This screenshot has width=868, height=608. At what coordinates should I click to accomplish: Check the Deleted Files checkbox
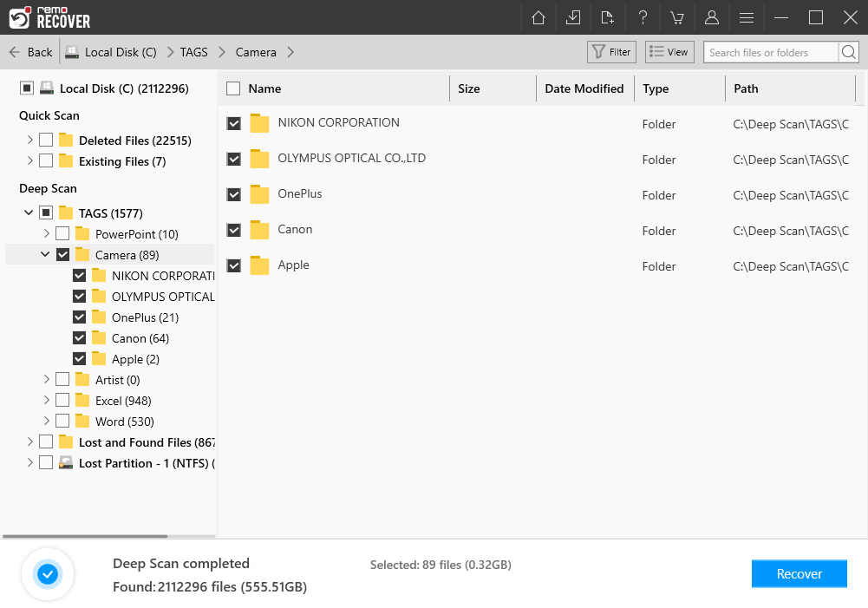[45, 140]
